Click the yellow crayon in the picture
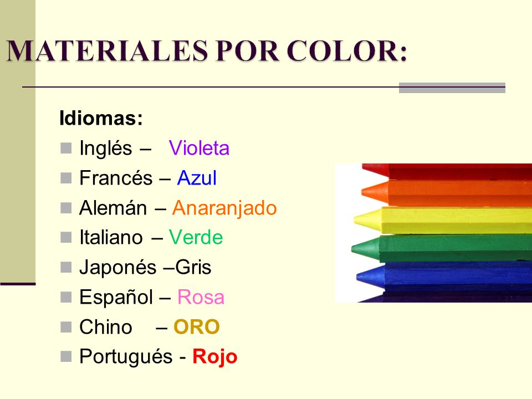This screenshot has height=399, width=532. pos(442,220)
